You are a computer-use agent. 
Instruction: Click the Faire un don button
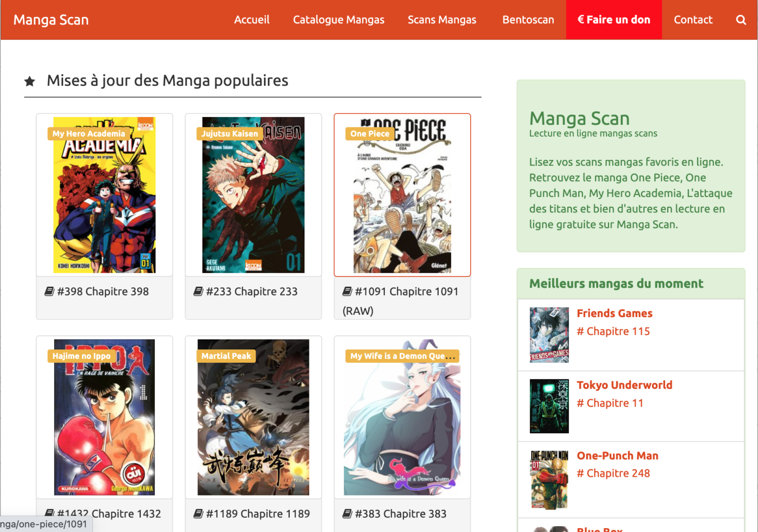pos(614,20)
